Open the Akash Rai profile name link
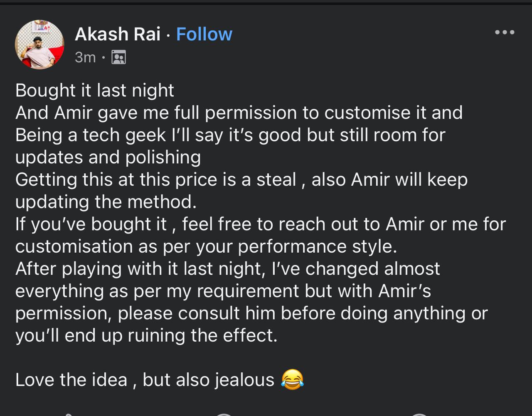Viewport: 532px width, 416px height. click(117, 34)
